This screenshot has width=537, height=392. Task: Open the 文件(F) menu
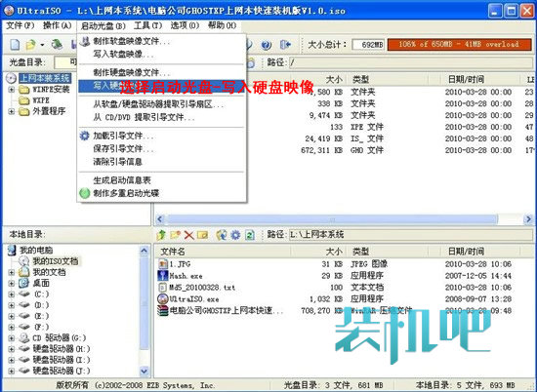21,25
